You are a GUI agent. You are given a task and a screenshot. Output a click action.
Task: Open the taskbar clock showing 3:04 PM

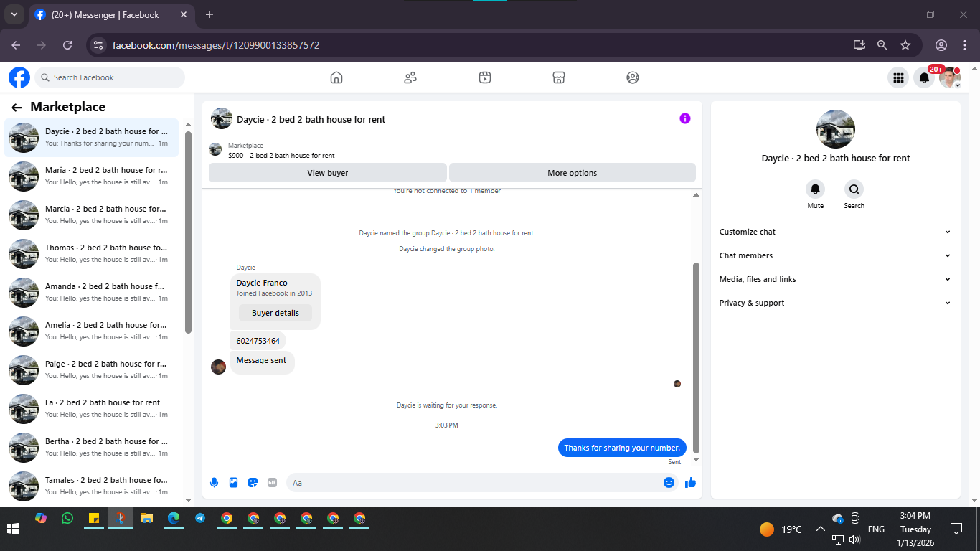point(915,529)
